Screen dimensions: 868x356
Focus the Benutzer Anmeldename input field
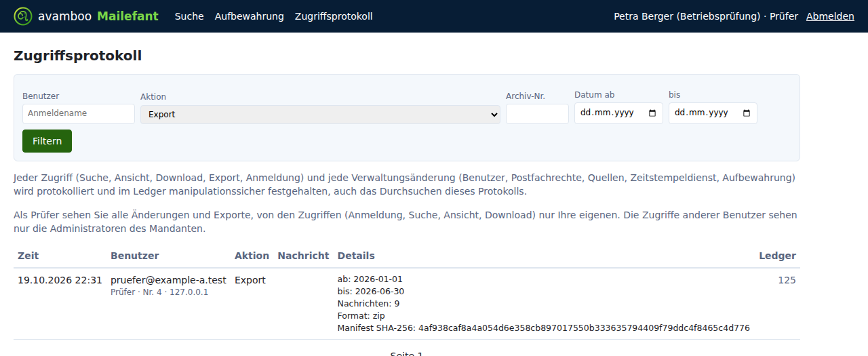(79, 113)
